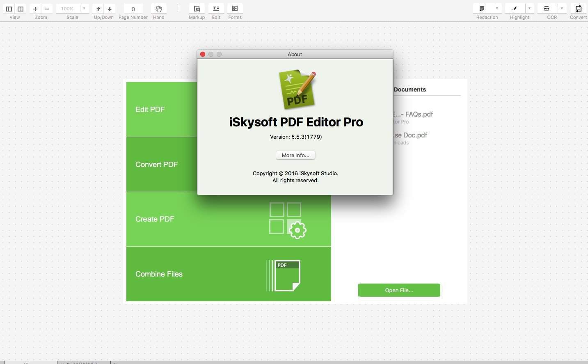
Task: Expand the Redaction dropdown arrow
Action: 496,9
